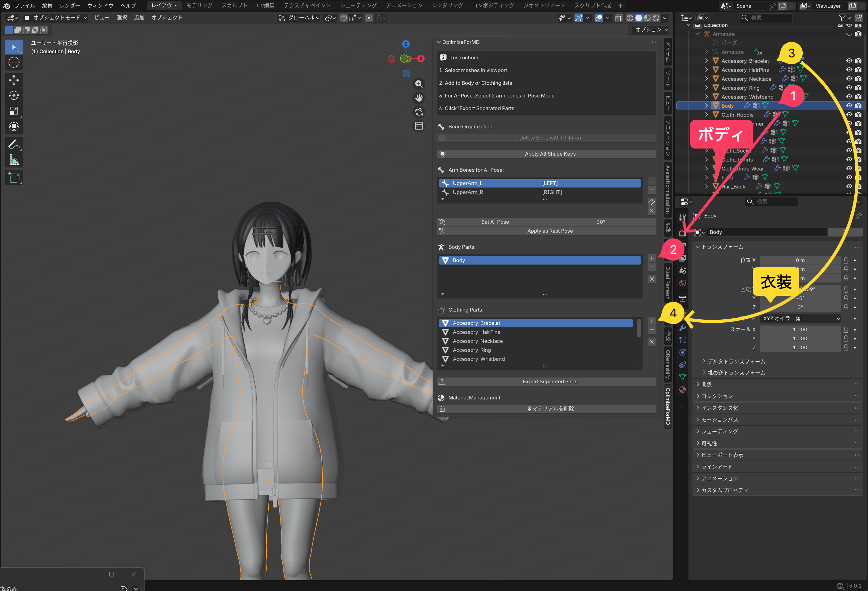Select the Rotate tool icon
Image resolution: width=868 pixels, height=591 pixels.
pos(14,95)
